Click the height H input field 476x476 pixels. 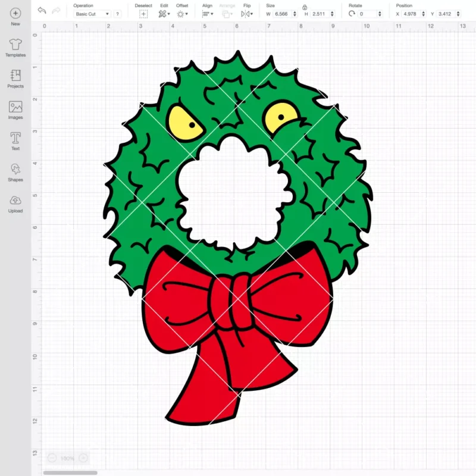[x=320, y=14]
